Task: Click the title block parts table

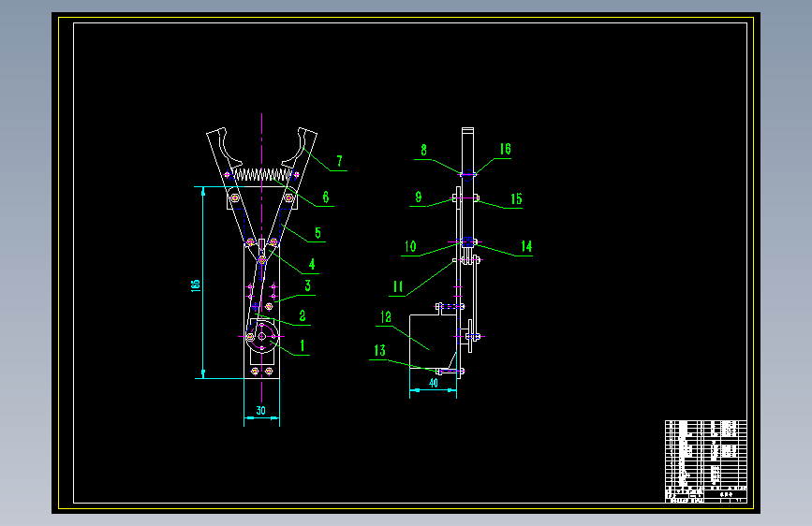Action: (x=706, y=461)
